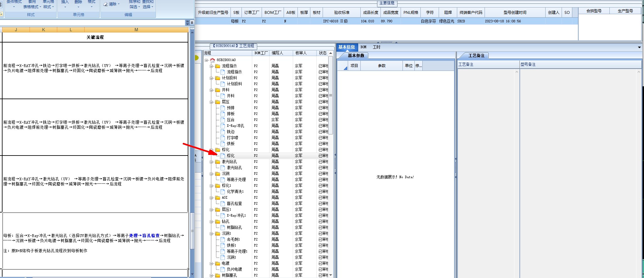Viewport: 644px width, 278px height.
Task: Click the 沉铜 folder icon
Action: pos(218,173)
